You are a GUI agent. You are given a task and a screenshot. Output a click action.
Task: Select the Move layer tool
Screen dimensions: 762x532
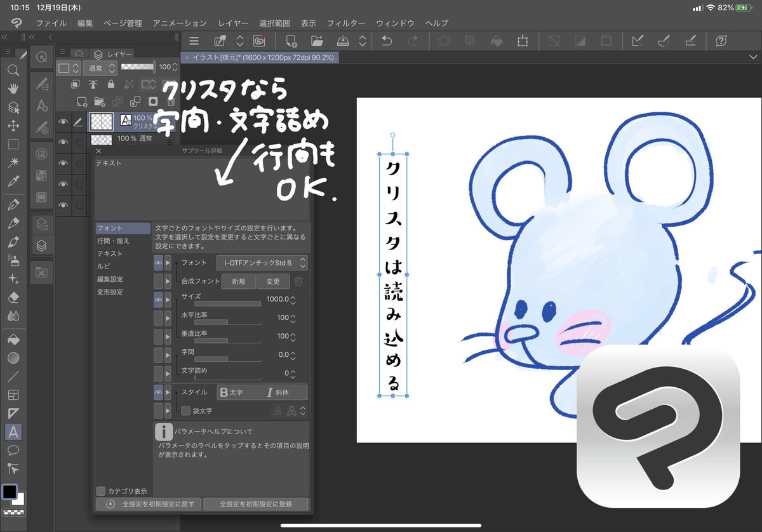pos(13,126)
